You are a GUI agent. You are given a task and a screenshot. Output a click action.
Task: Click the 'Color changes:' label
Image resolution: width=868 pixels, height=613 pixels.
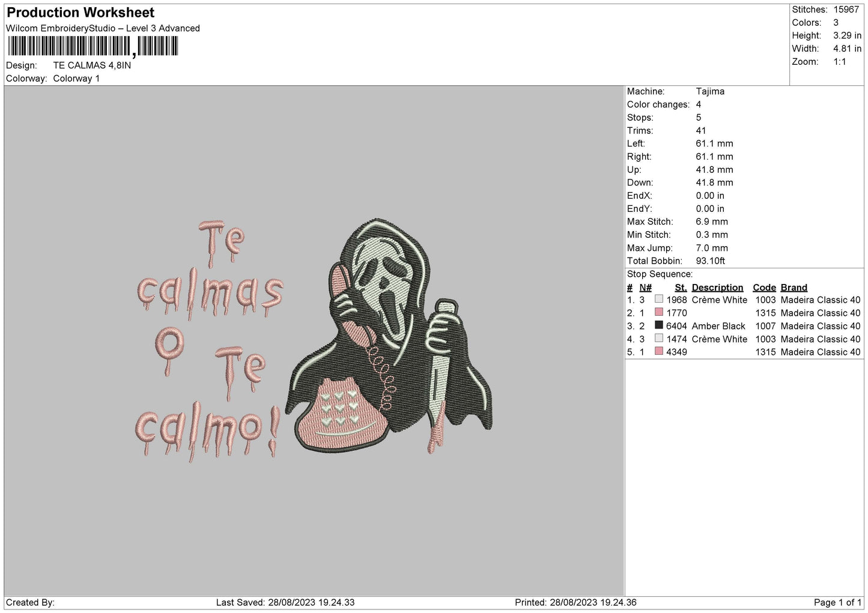[658, 104]
